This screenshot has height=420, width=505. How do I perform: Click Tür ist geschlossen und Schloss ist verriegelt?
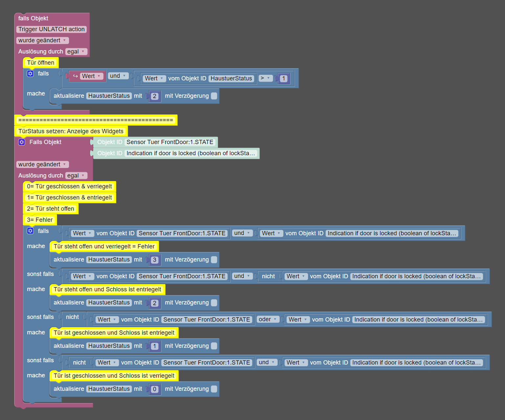(114, 376)
